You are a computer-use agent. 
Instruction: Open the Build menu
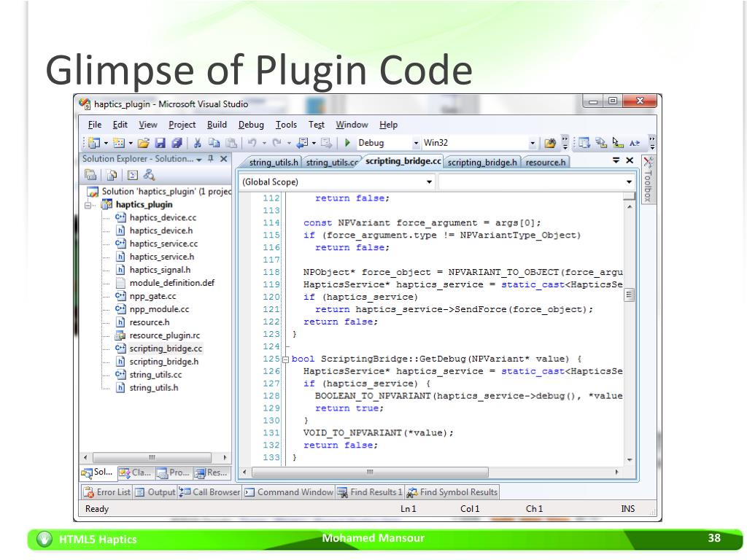coord(217,125)
